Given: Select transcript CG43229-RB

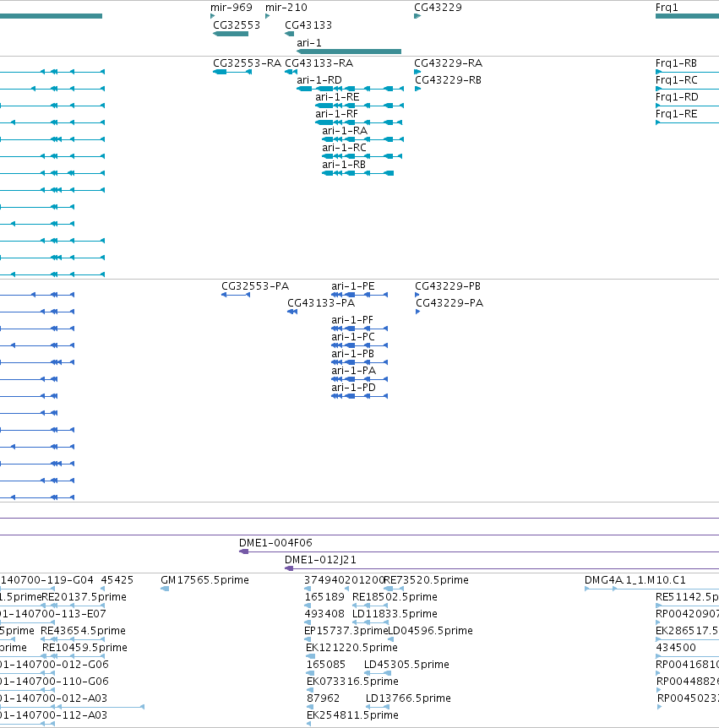Looking at the screenshot, I should (x=417, y=89).
